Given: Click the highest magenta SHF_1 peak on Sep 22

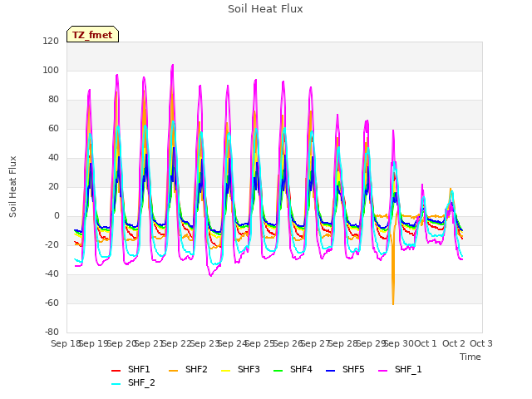Looking at the screenshot, I should pos(172,66).
